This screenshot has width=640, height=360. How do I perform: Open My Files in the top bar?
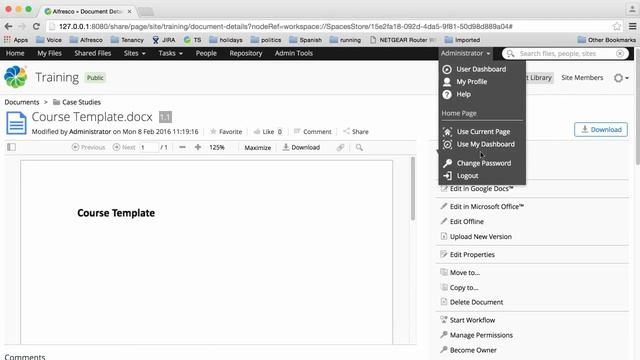tap(49, 53)
